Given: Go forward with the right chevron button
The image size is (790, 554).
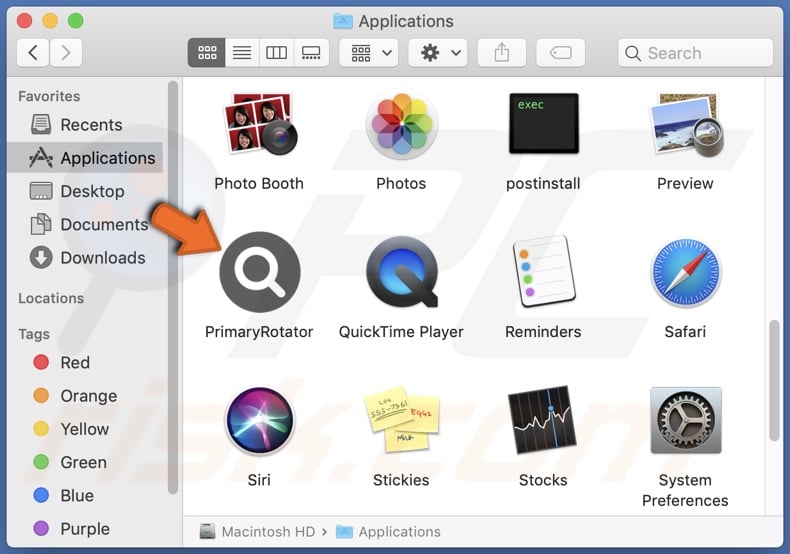Looking at the screenshot, I should point(65,52).
